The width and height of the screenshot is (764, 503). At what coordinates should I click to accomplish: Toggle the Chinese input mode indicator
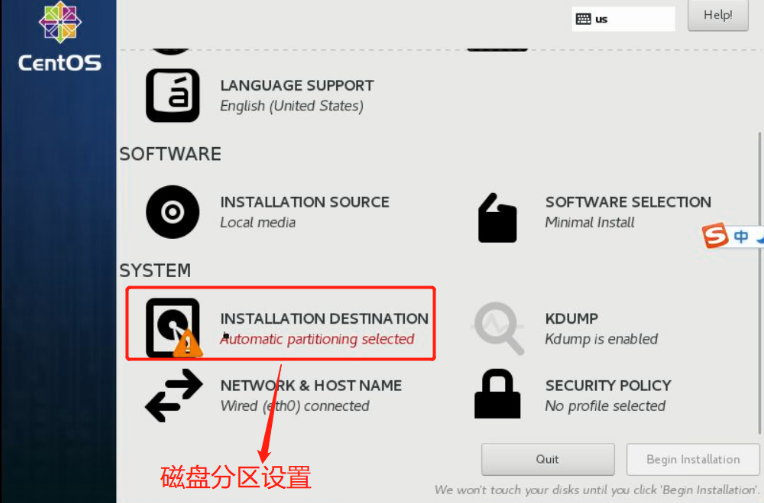click(x=741, y=236)
